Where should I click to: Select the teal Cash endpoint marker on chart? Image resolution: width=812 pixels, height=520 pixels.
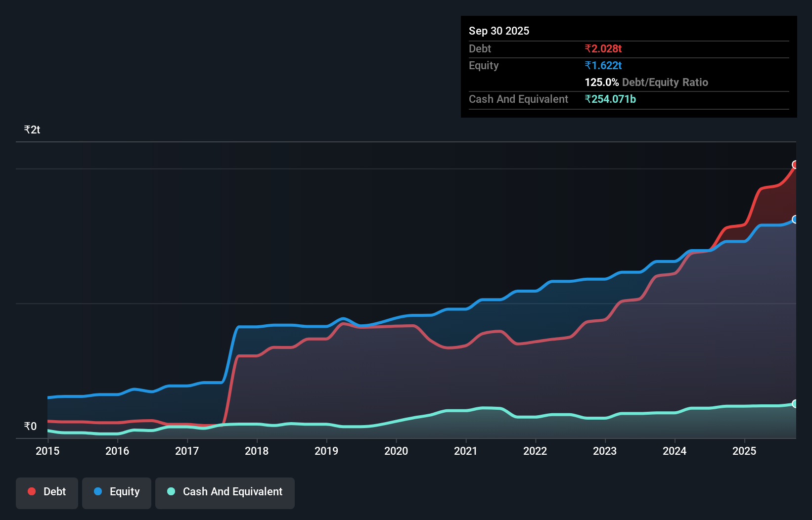pos(795,404)
